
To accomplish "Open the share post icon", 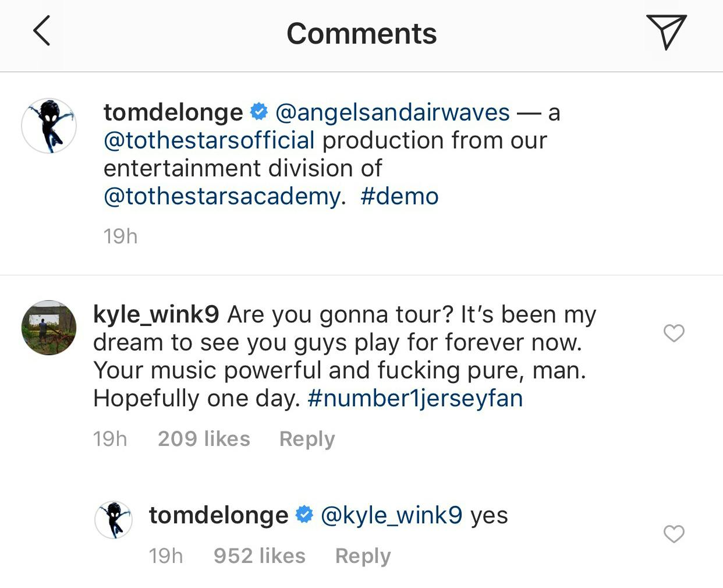I will point(667,33).
